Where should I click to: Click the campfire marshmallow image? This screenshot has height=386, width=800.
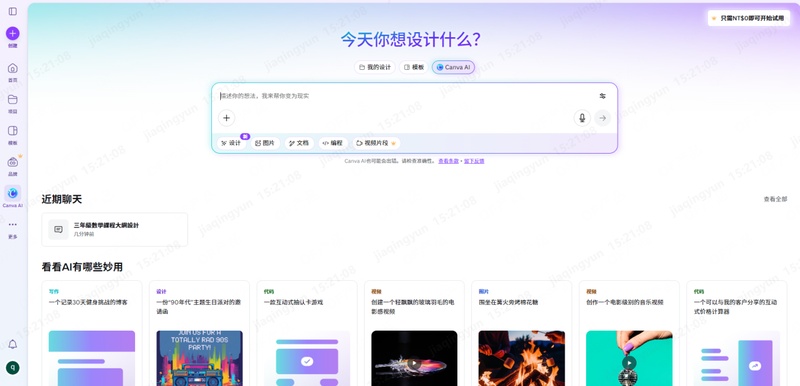tap(521, 358)
